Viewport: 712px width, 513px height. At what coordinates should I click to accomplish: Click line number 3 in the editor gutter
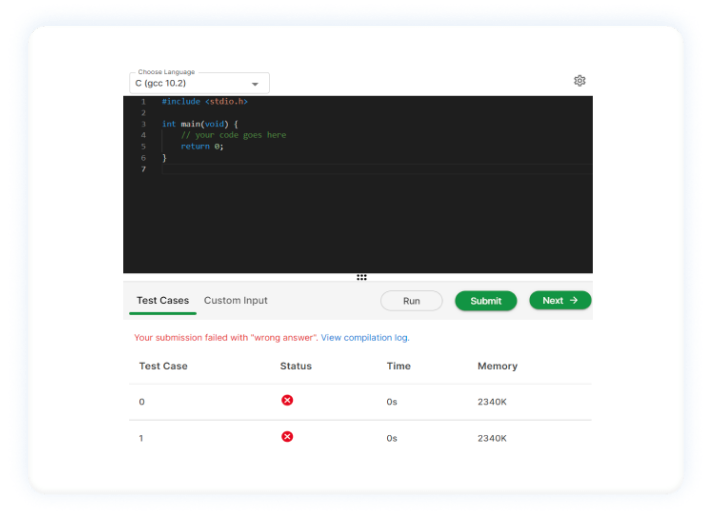[x=143, y=123]
